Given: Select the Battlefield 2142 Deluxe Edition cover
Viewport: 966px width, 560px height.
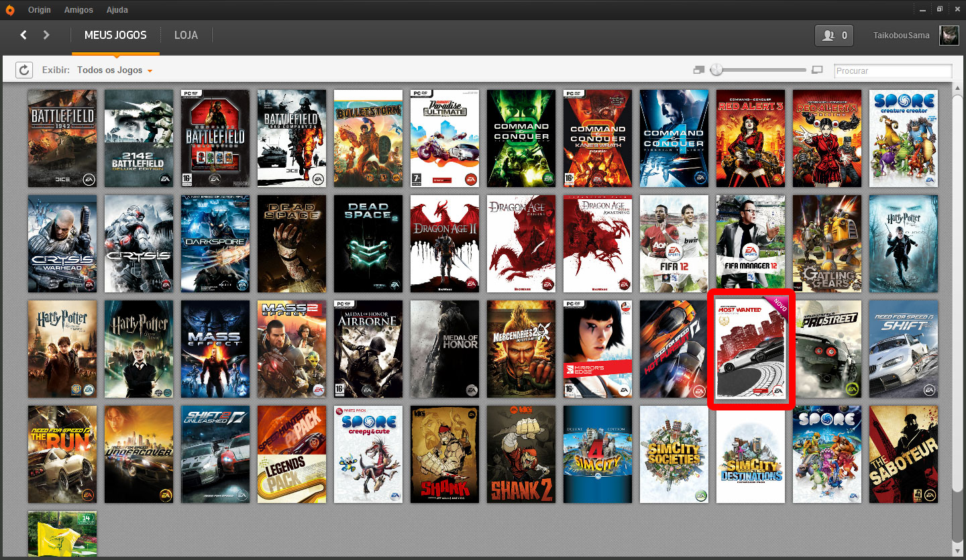Looking at the screenshot, I should pyautogui.click(x=139, y=138).
